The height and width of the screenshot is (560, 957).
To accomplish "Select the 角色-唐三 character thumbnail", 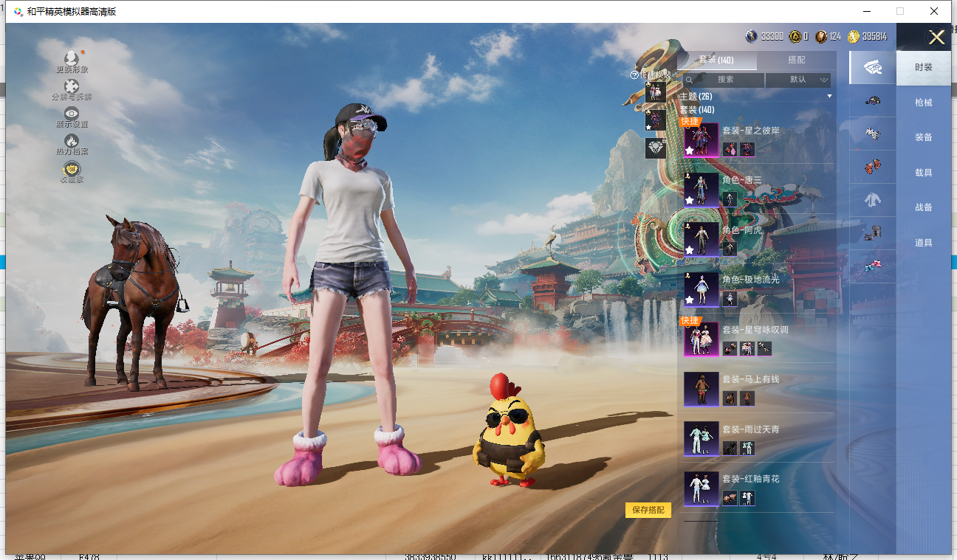I will (x=701, y=190).
